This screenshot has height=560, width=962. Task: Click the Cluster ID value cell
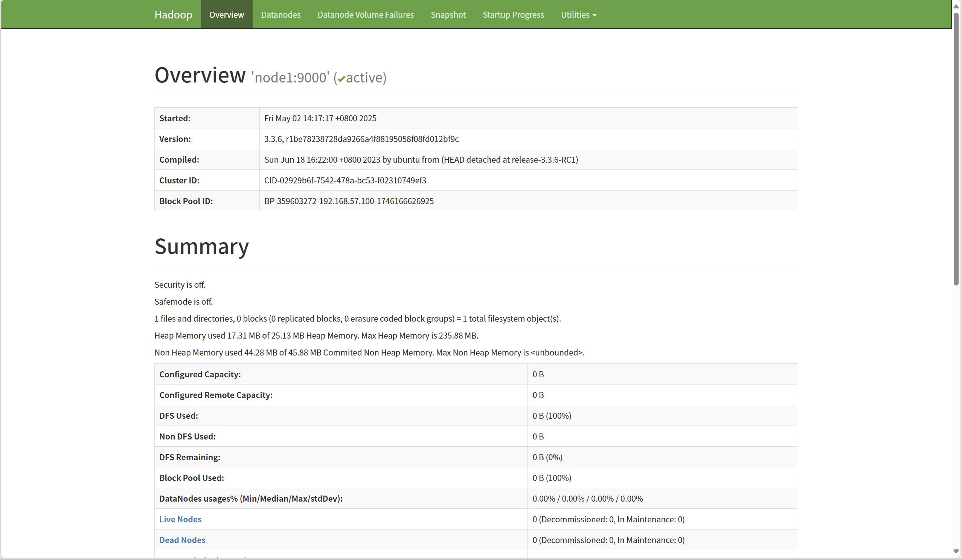click(x=345, y=180)
